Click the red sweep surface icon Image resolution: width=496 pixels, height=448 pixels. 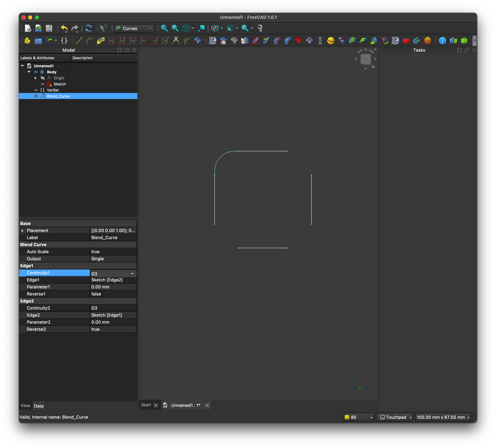coord(255,41)
